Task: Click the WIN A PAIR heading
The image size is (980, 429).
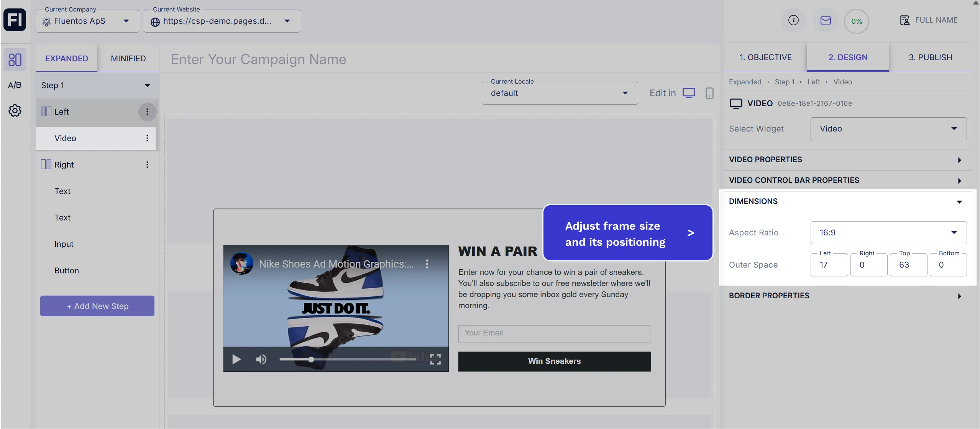Action: pos(498,251)
